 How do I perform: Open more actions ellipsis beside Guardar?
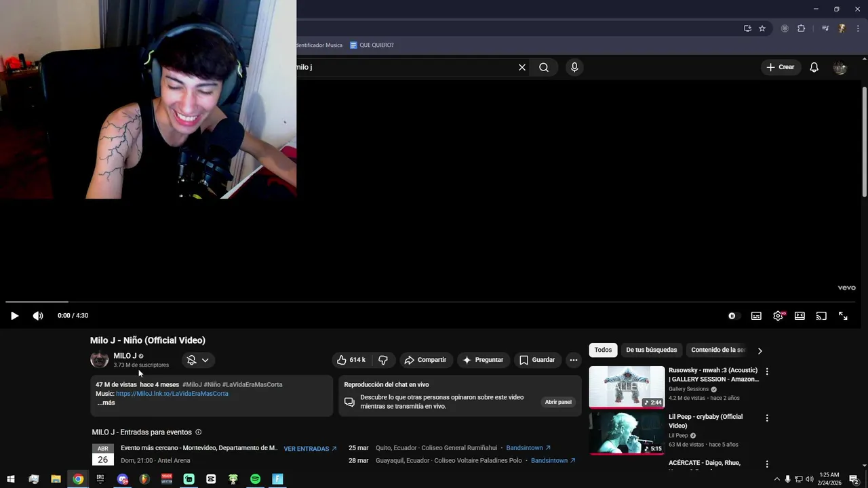click(x=574, y=360)
